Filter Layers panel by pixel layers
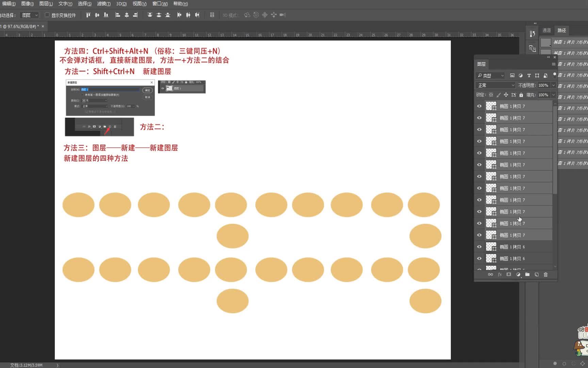The height and width of the screenshot is (368, 588). point(512,76)
